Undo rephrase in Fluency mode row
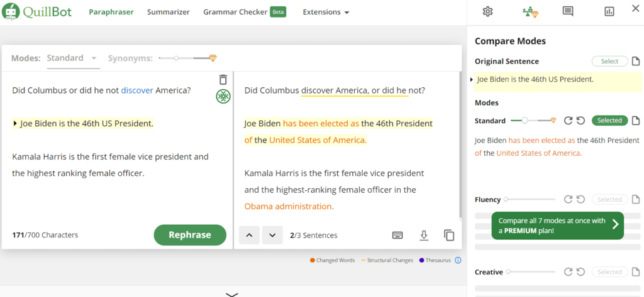Image resolution: width=644 pixels, height=297 pixels. click(x=580, y=200)
